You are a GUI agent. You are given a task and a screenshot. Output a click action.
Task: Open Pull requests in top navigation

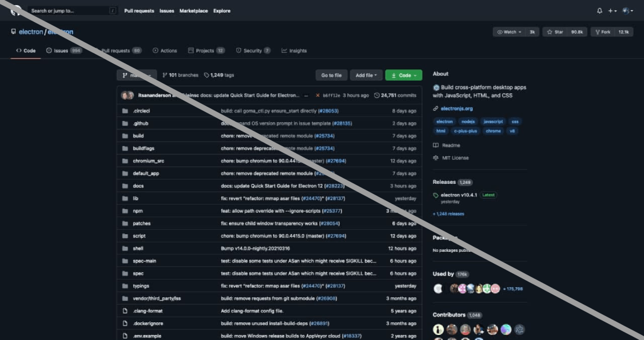tap(139, 11)
